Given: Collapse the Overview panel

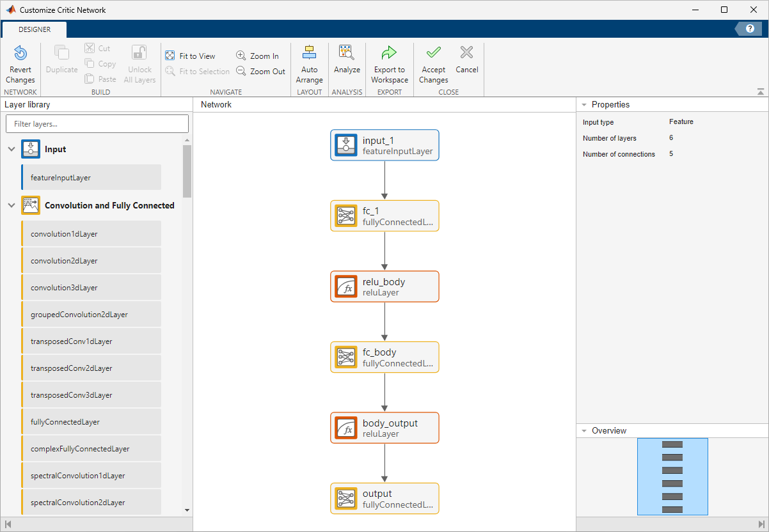Looking at the screenshot, I should pos(584,431).
